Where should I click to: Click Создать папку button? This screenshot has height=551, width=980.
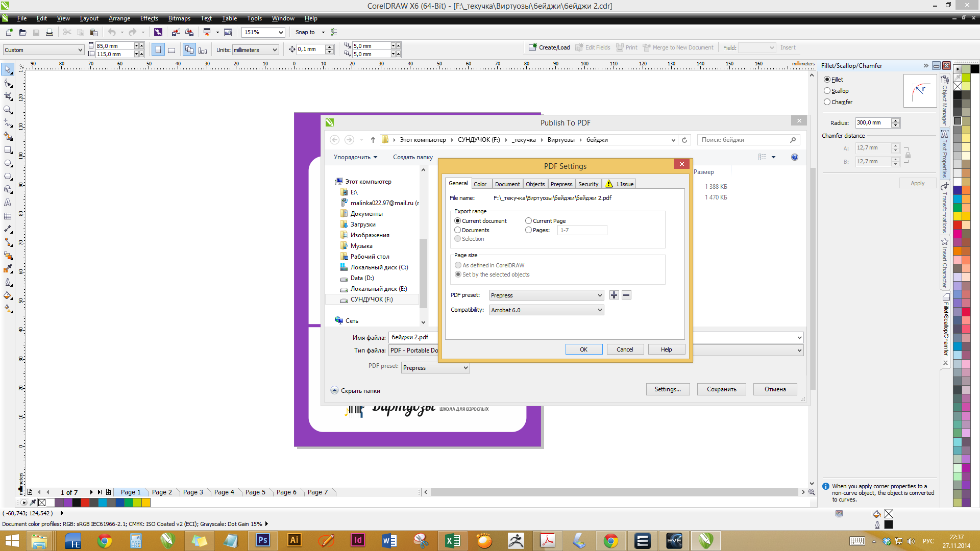click(x=413, y=157)
